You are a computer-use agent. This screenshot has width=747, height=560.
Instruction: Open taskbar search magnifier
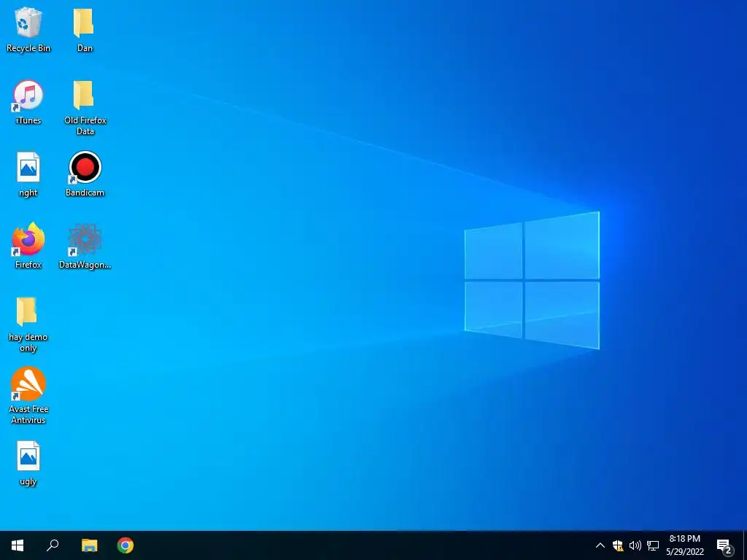pyautogui.click(x=53, y=545)
